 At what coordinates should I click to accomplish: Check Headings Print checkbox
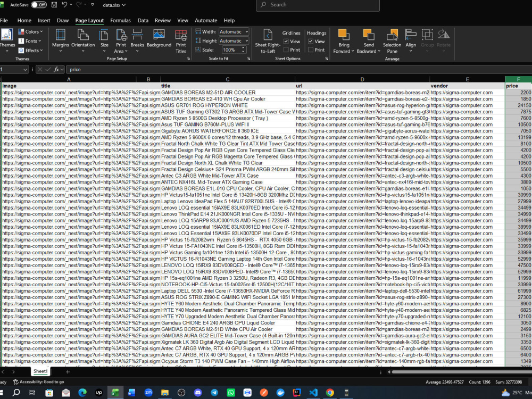click(x=311, y=50)
